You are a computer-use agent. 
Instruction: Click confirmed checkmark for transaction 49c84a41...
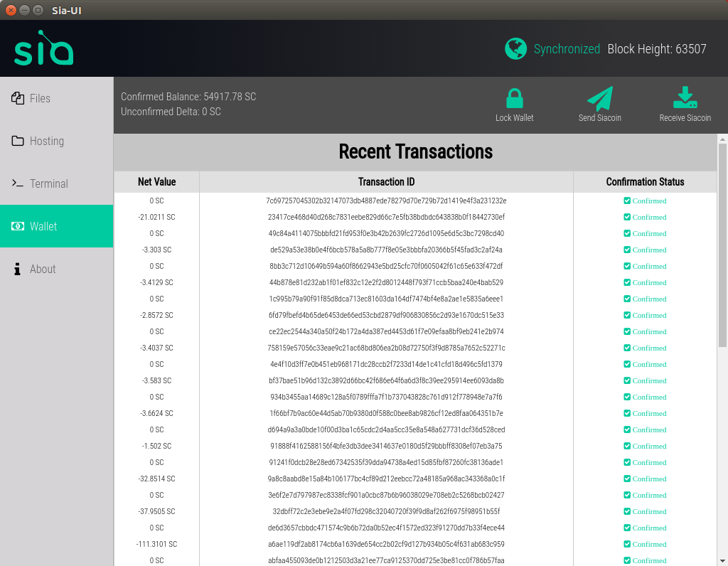click(627, 233)
